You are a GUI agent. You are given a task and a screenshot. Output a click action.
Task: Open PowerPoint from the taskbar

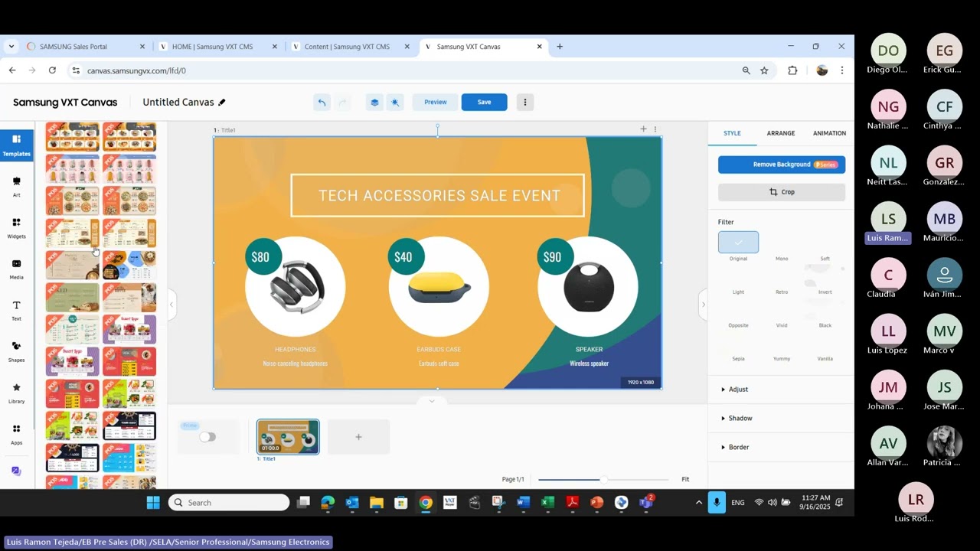596,503
